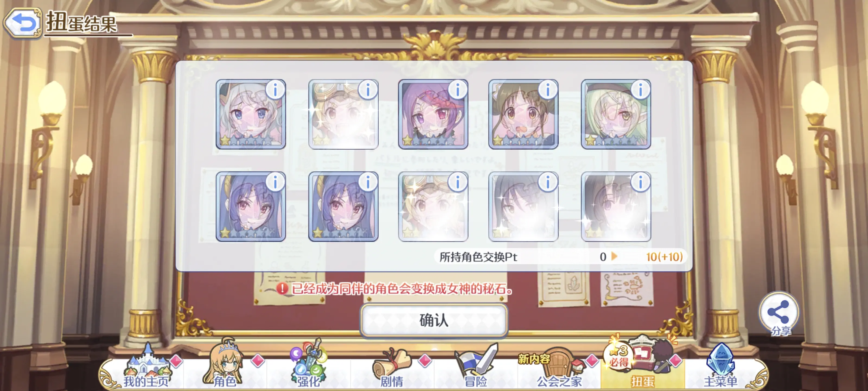
Task: Open info for the silver-haired character card
Action: pyautogui.click(x=275, y=90)
